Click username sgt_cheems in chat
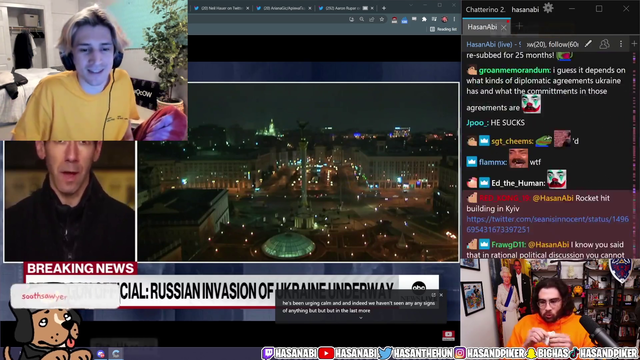This screenshot has height=360, width=640. click(x=512, y=141)
